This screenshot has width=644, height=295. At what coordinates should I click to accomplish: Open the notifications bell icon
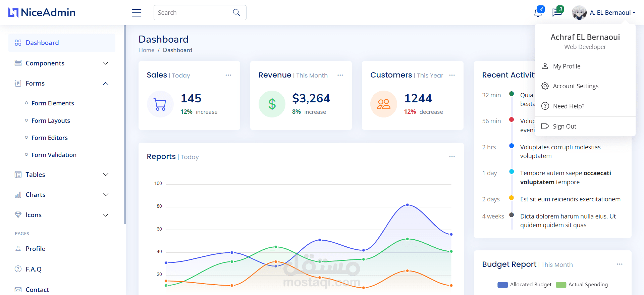(x=538, y=13)
